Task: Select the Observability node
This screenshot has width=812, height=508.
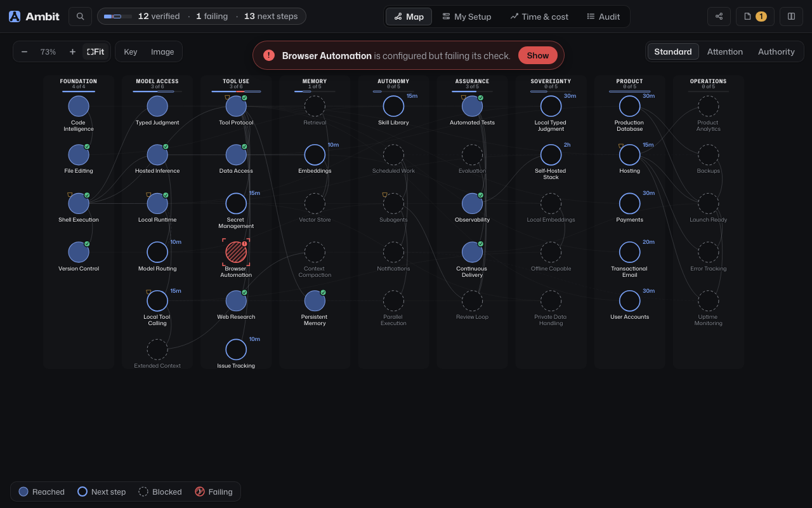Action: tap(472, 204)
